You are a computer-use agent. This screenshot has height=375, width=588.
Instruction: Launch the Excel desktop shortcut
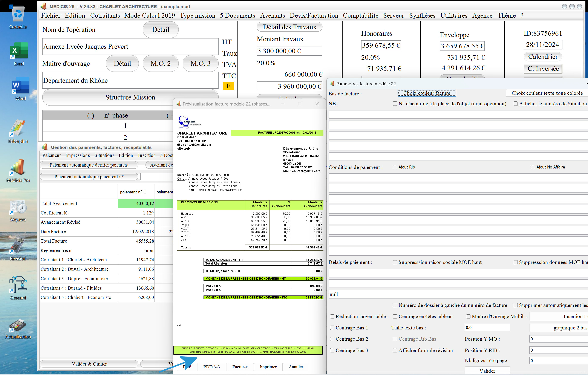18,54
